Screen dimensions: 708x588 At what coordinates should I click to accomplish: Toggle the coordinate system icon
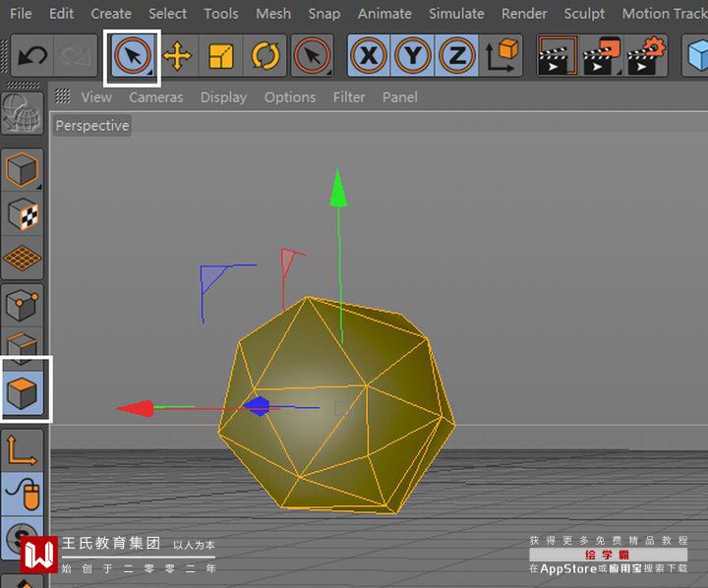[501, 56]
